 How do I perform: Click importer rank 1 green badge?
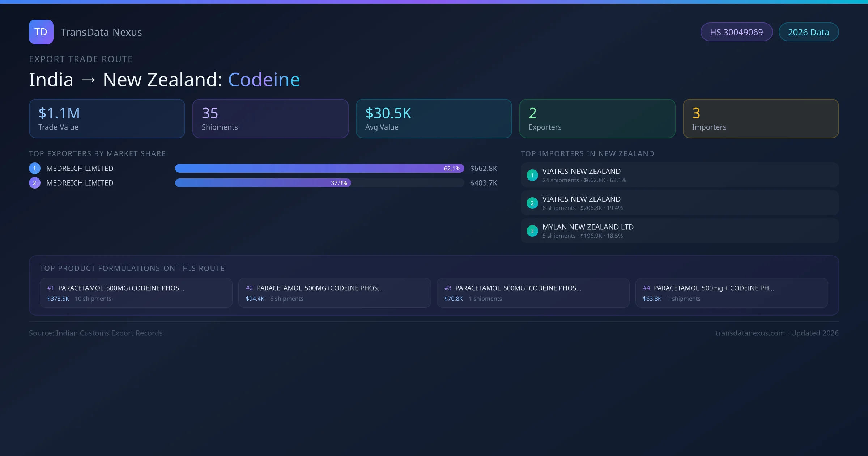(x=532, y=175)
